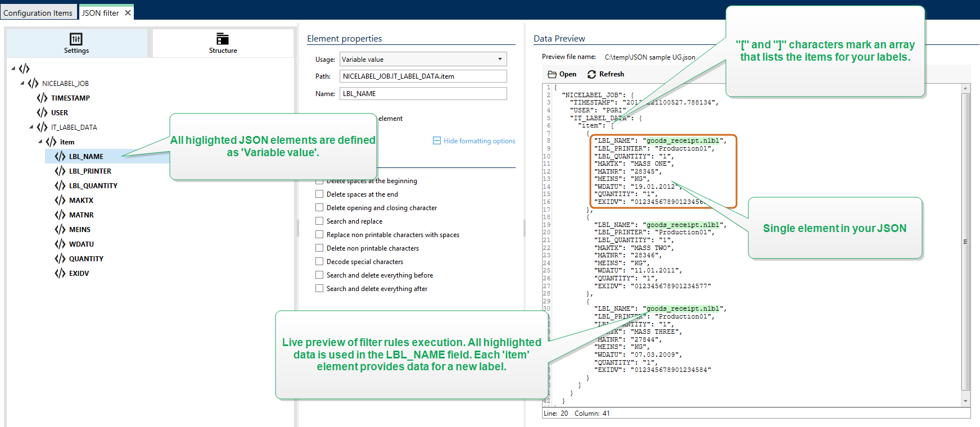Select the LBL_PRINTER element icon
The image size is (980, 427).
click(x=60, y=171)
